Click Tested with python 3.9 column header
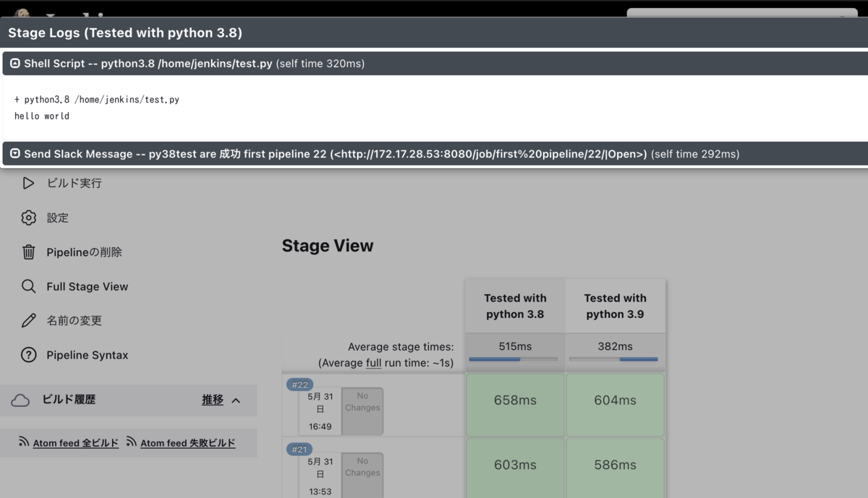This screenshot has width=868, height=498. tap(615, 306)
